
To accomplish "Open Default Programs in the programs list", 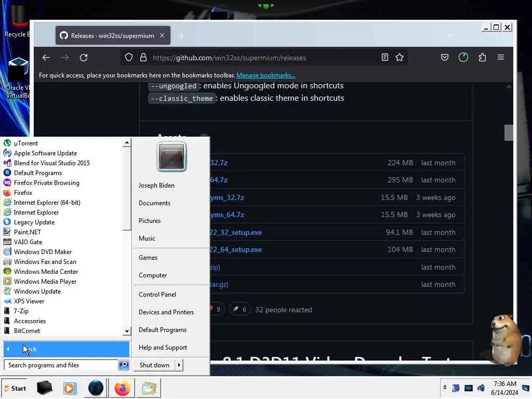I will tap(37, 172).
